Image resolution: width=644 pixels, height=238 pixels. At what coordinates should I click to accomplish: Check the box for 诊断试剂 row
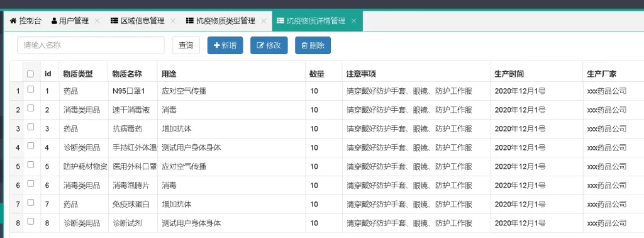point(30,222)
